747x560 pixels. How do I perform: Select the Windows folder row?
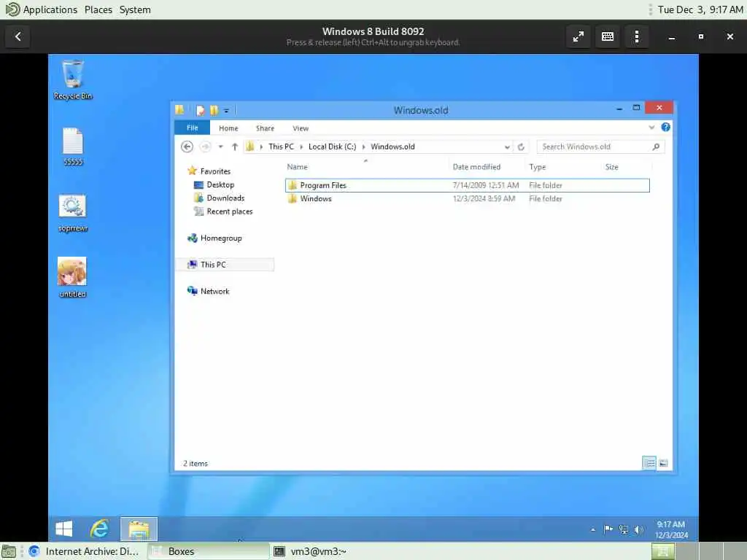coord(467,198)
